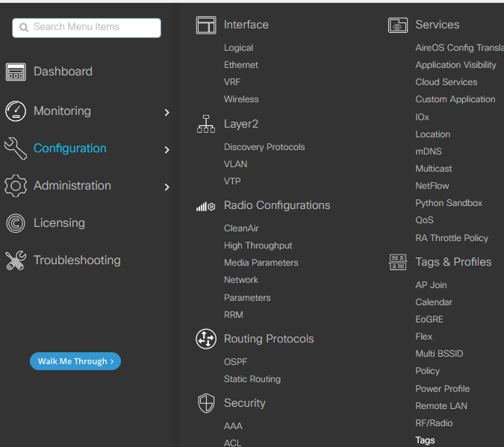Image resolution: width=504 pixels, height=447 pixels.
Task: Open the Monitoring menu item
Action: tap(63, 111)
